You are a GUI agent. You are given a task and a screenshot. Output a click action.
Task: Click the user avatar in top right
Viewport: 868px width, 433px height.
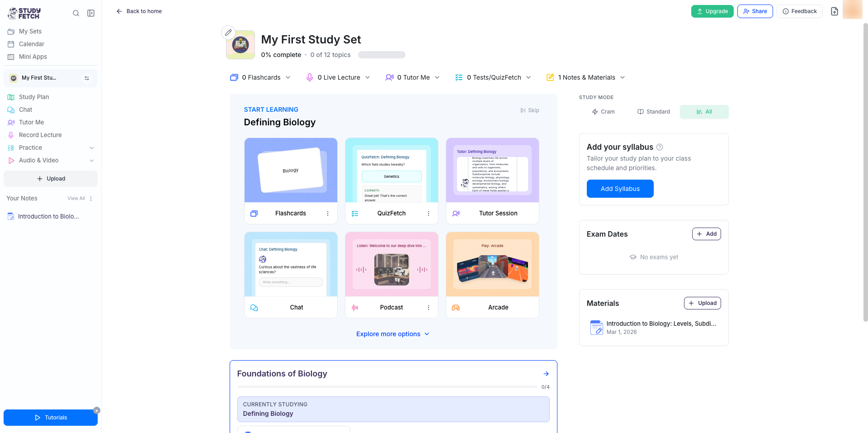pos(852,10)
